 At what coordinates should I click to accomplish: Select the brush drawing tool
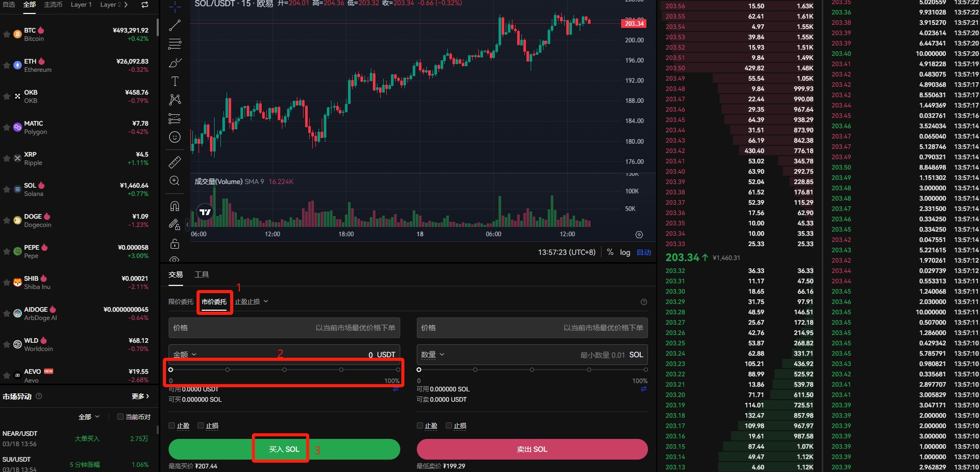click(x=175, y=63)
